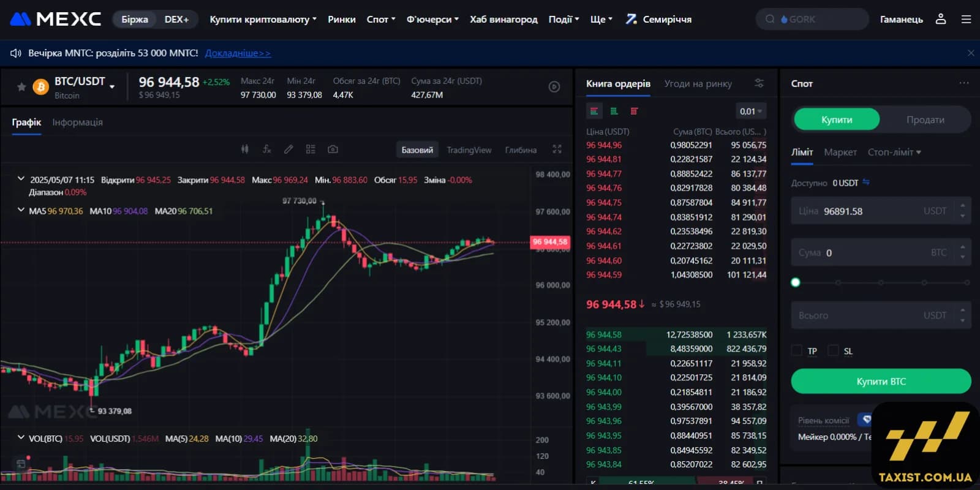Switch chart to Глибина mode

pos(521,149)
